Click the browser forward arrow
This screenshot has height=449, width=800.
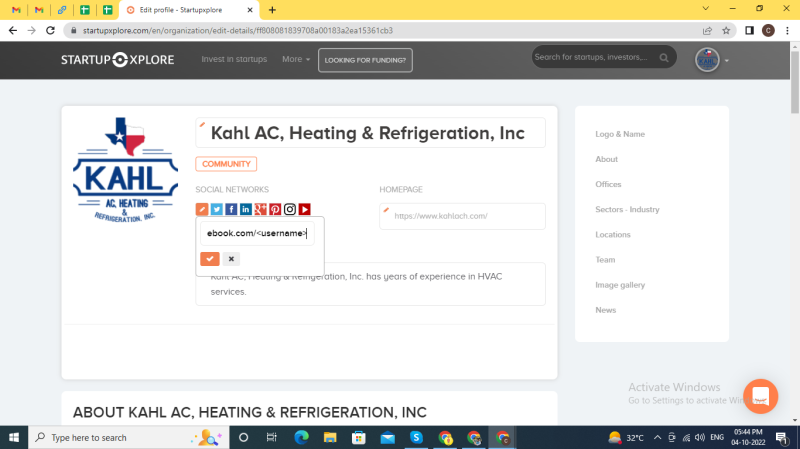click(32, 31)
